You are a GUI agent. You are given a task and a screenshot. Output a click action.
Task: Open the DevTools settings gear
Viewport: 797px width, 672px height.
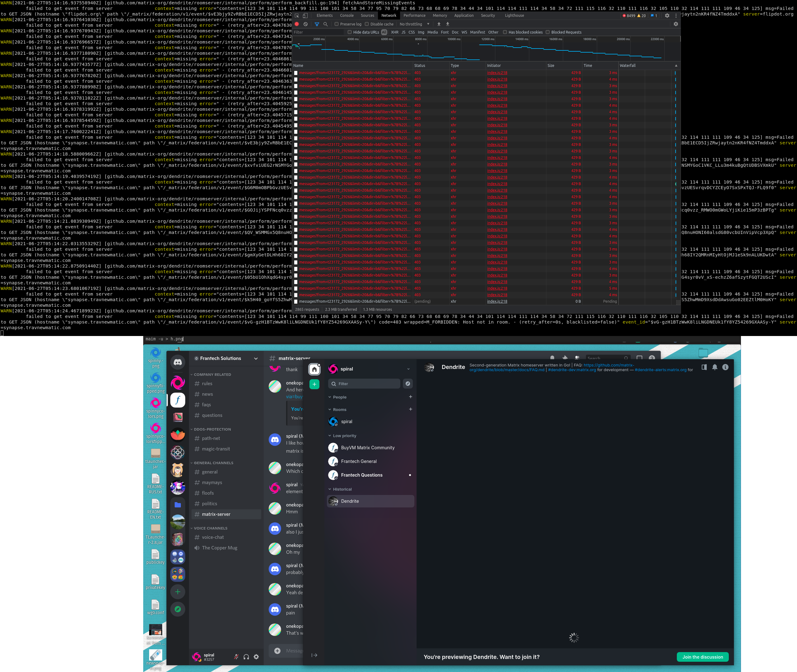point(667,16)
